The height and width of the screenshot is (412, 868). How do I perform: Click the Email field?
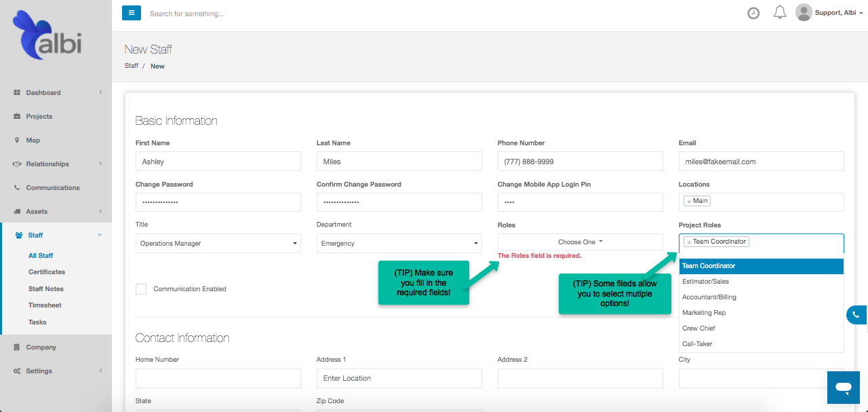point(762,162)
